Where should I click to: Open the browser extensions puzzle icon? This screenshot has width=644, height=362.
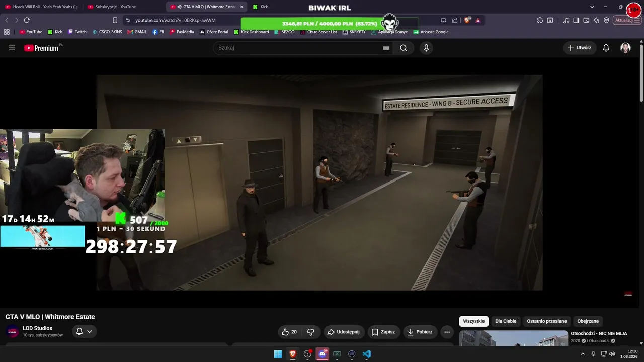pyautogui.click(x=540, y=20)
